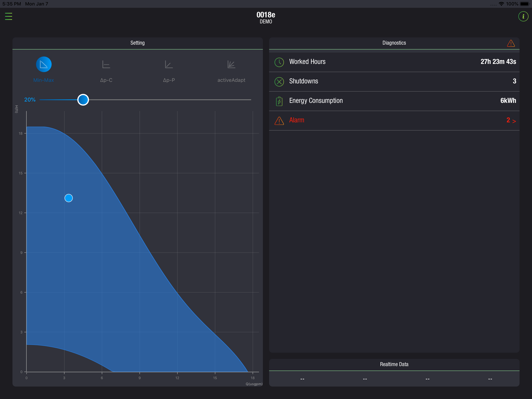Click the 20% slider value
The height and width of the screenshot is (399, 532).
[x=30, y=100]
